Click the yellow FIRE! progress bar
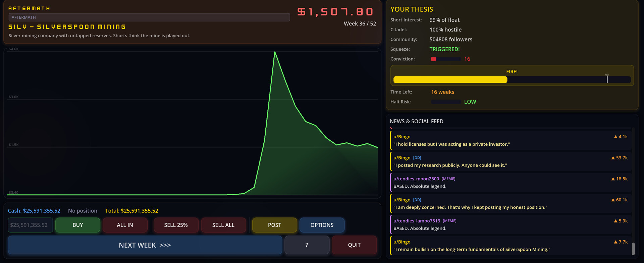 point(450,80)
